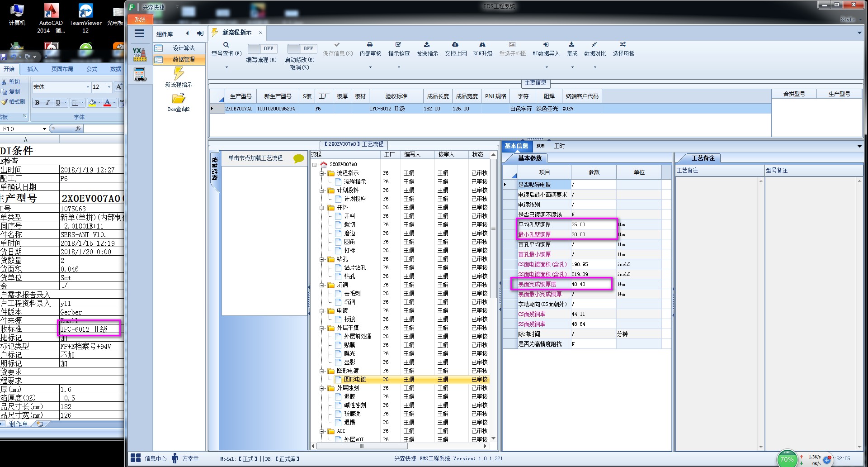The width and height of the screenshot is (868, 467).
Task: Collapse the 开料 folder node in the tree
Action: pyautogui.click(x=322, y=208)
